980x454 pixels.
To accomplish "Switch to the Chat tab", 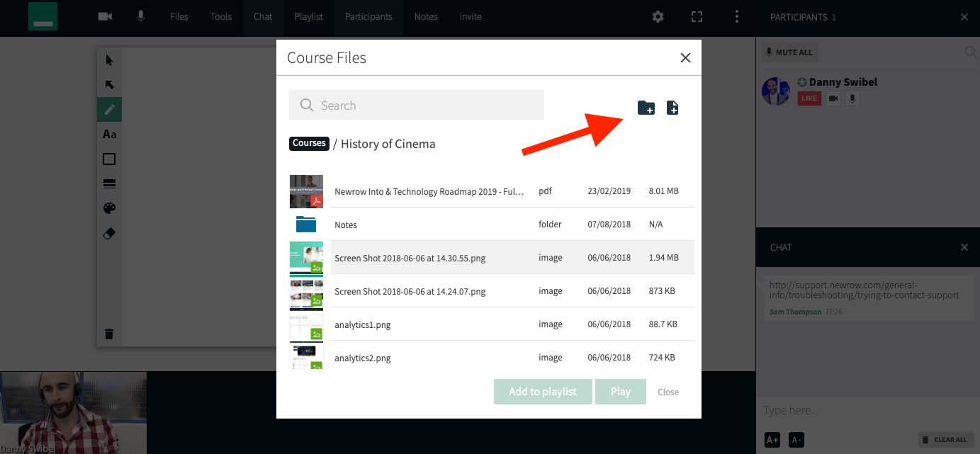I will click(x=263, y=17).
